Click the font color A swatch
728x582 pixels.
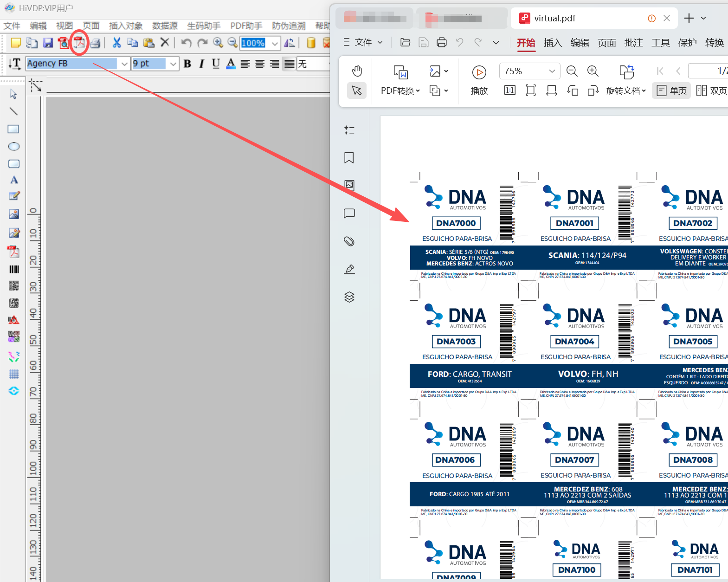click(x=231, y=64)
